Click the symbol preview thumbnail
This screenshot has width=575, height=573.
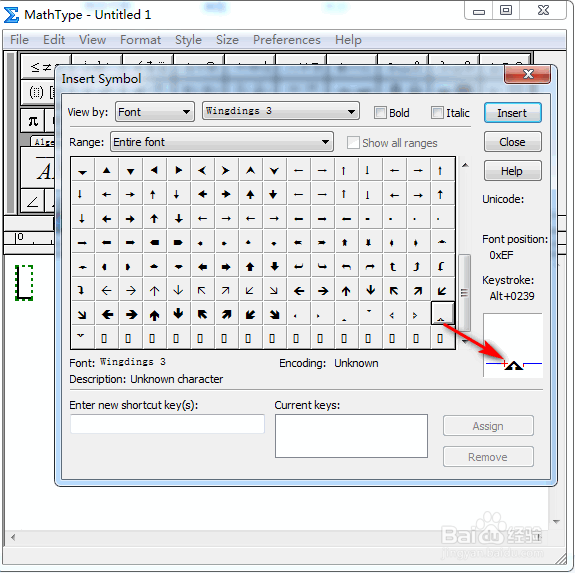click(x=513, y=345)
